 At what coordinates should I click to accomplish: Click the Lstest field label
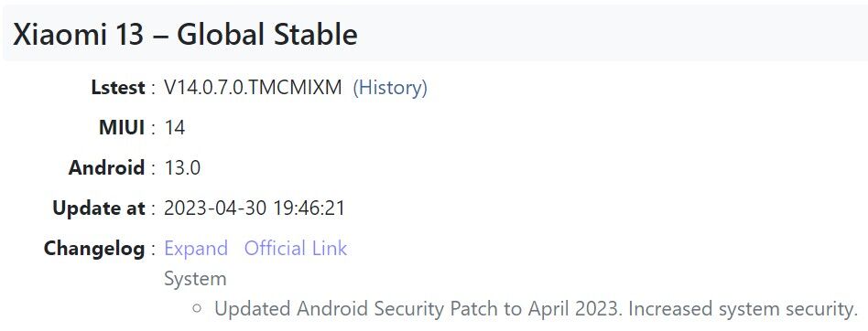click(x=118, y=87)
